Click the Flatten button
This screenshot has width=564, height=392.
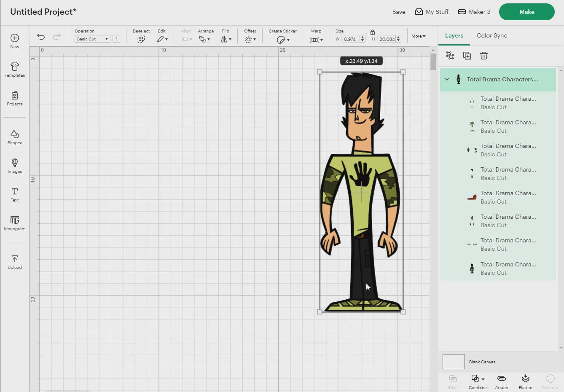pyautogui.click(x=525, y=382)
